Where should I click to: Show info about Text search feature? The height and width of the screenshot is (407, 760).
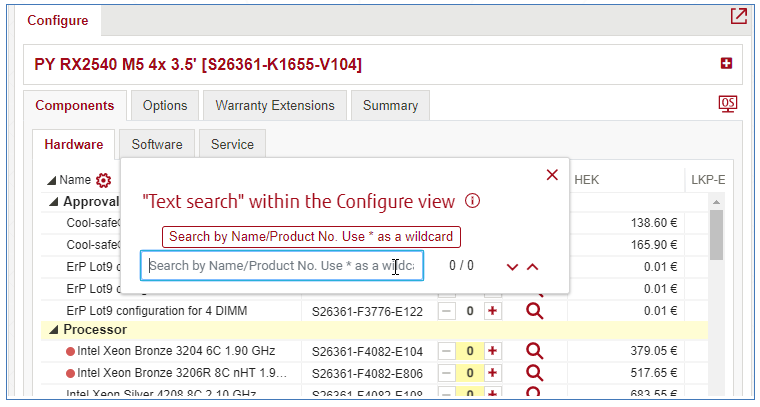pyautogui.click(x=472, y=201)
